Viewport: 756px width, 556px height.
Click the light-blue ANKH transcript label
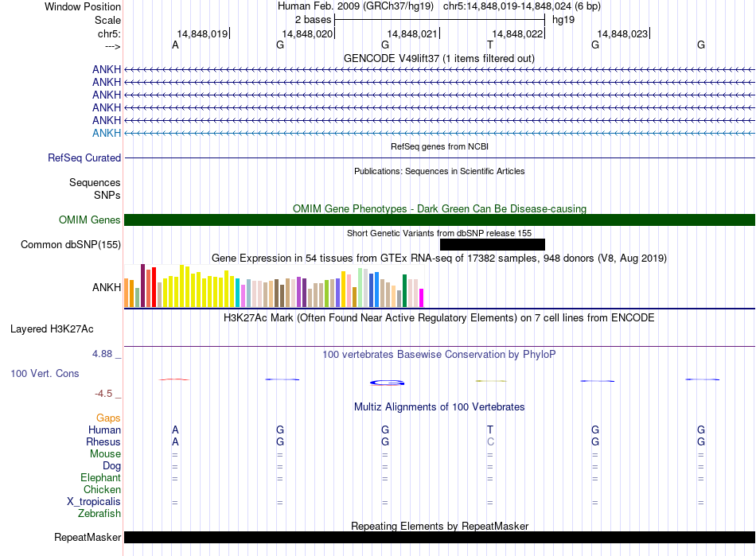(x=107, y=133)
